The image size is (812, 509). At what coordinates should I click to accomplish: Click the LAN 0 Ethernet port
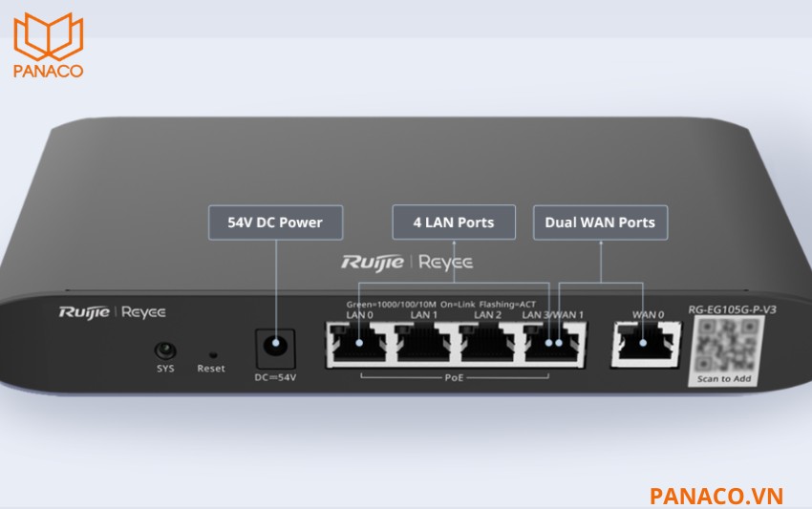coord(357,344)
